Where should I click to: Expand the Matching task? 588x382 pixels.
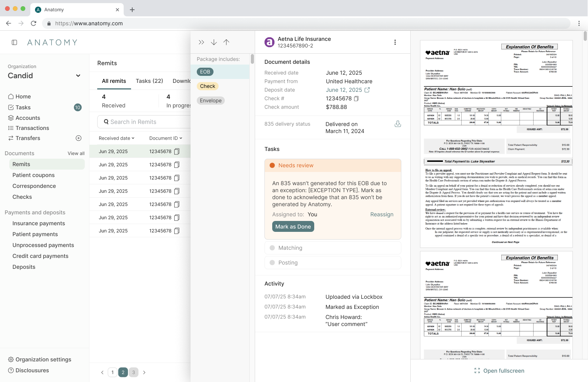click(333, 248)
